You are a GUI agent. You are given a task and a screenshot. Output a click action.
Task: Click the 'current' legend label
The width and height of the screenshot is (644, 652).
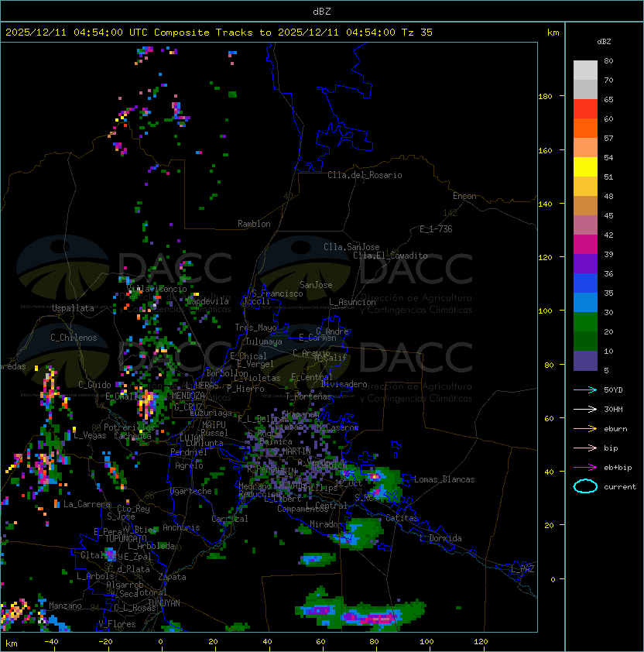point(620,486)
